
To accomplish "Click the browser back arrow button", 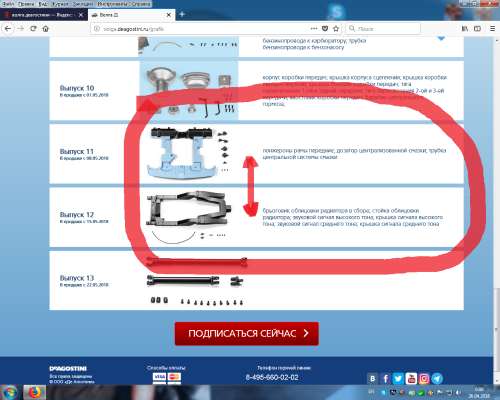I will [x=8, y=29].
